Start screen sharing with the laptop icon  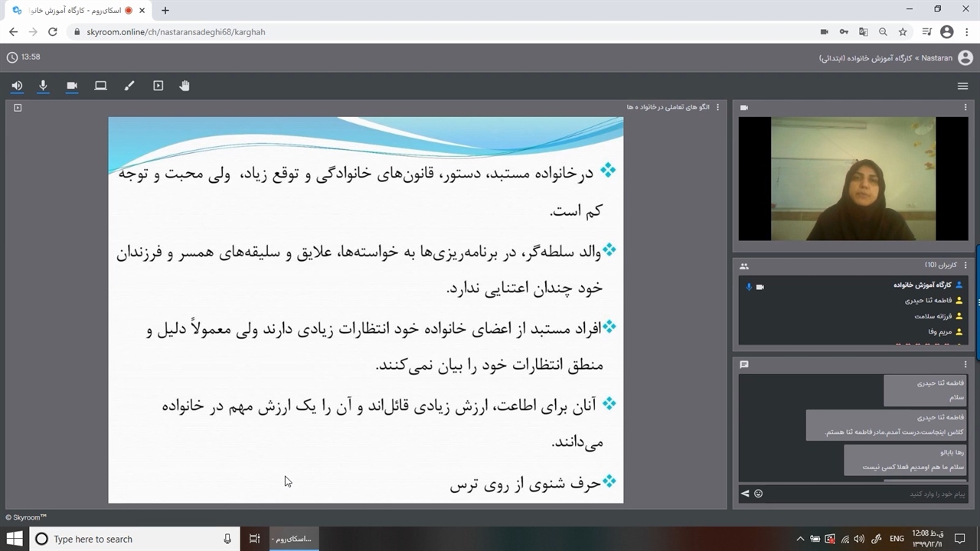(x=100, y=86)
